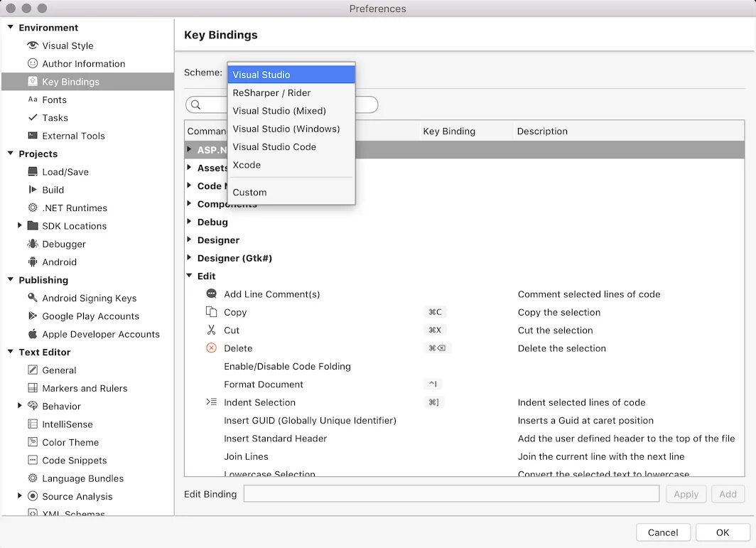Click the SDK Locations folder icon
Image resolution: width=756 pixels, height=548 pixels.
(33, 225)
